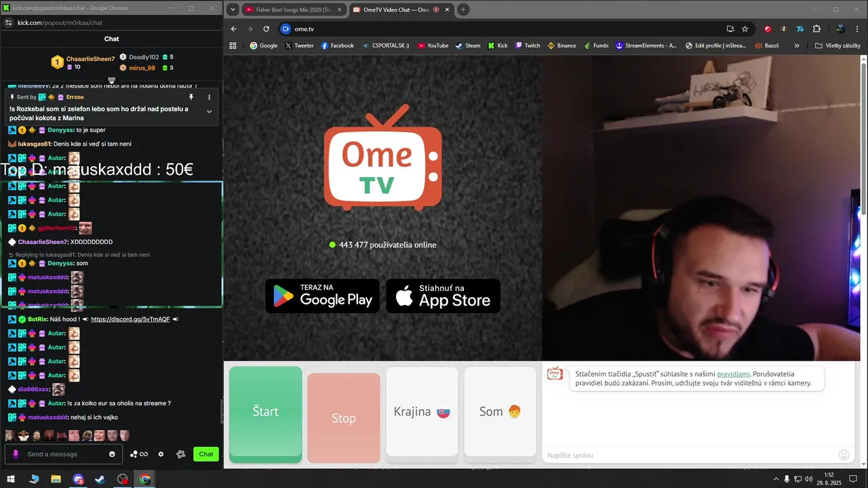Screen dimensions: 868x488
Task: Open File Explorer from taskbar
Action: 56,479
